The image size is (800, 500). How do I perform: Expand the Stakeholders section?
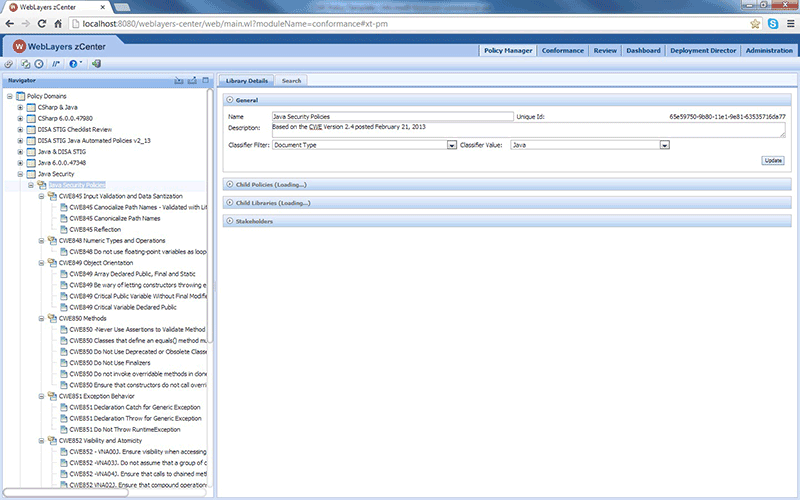[230, 221]
